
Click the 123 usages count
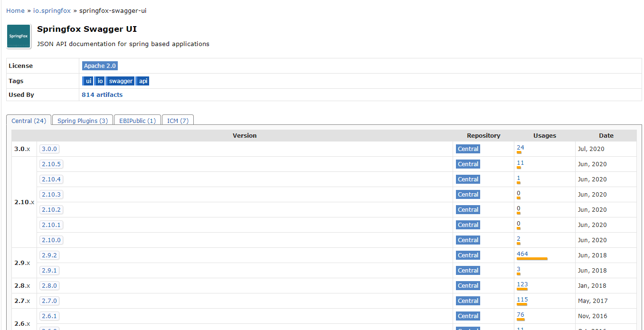(x=522, y=284)
